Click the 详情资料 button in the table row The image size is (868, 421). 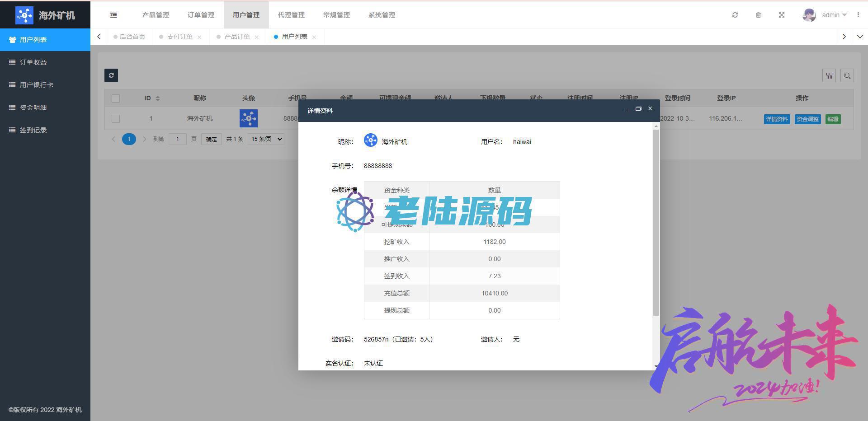(x=777, y=119)
